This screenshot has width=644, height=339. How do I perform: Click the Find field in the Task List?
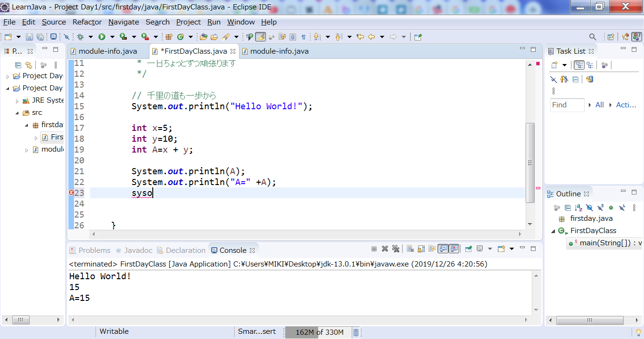point(567,105)
